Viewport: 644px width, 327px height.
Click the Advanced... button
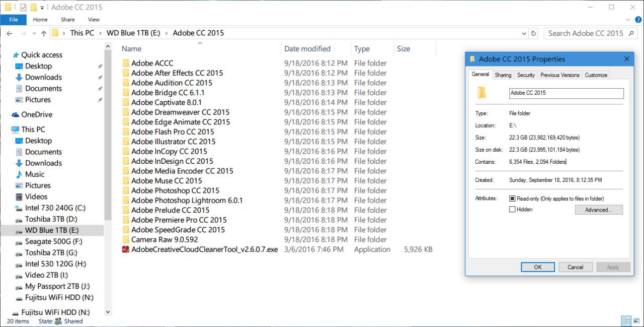(x=599, y=210)
